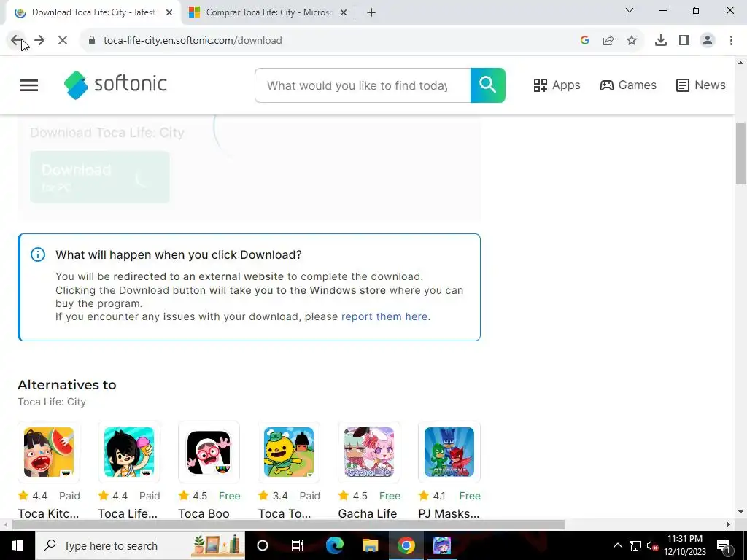Go forward with the browser forward arrow

coord(39,41)
